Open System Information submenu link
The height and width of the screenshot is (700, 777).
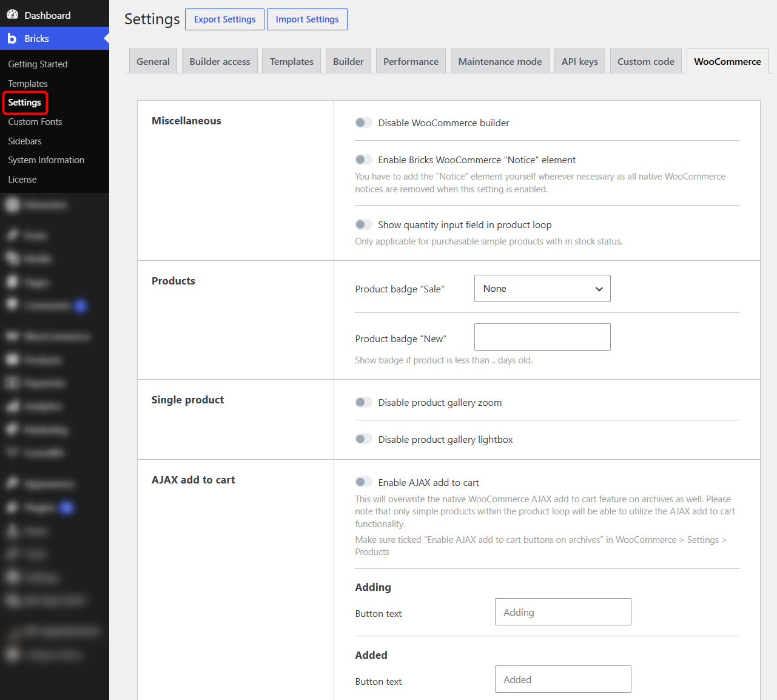click(x=46, y=160)
